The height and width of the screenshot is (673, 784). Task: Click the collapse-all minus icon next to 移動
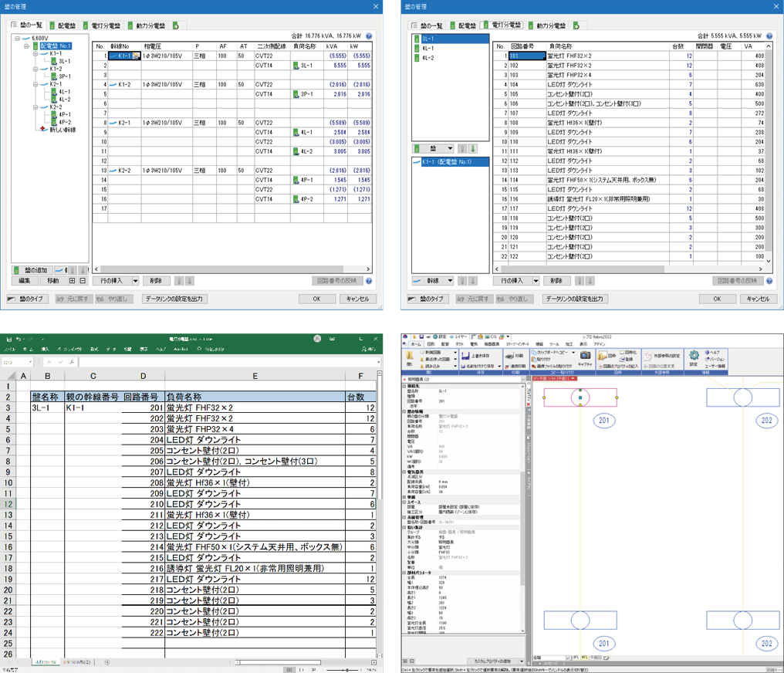83,282
